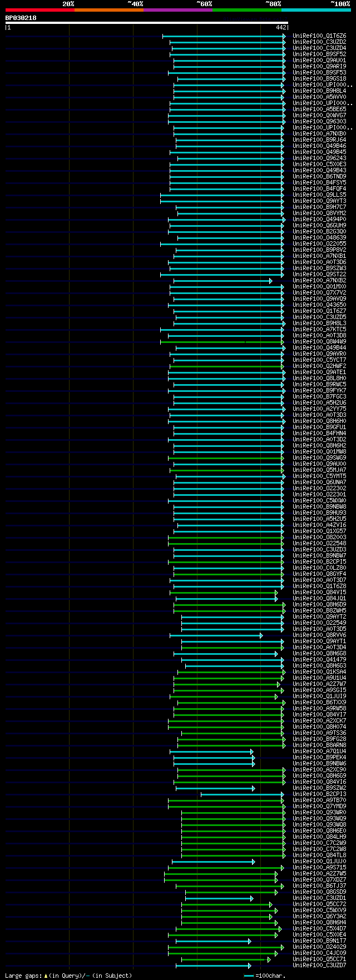Select the label UniRef100_B7FGC3
The width and height of the screenshot is (356, 980).
point(319,396)
